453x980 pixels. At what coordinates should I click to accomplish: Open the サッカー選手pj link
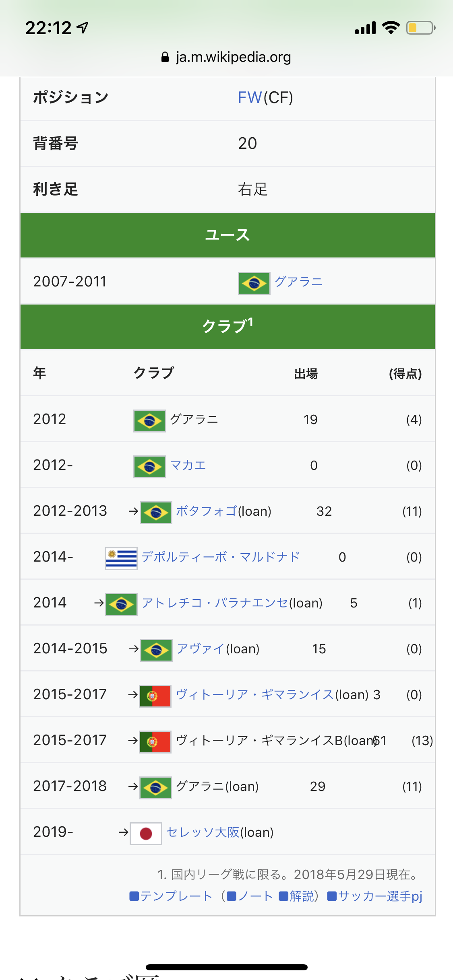[380, 896]
